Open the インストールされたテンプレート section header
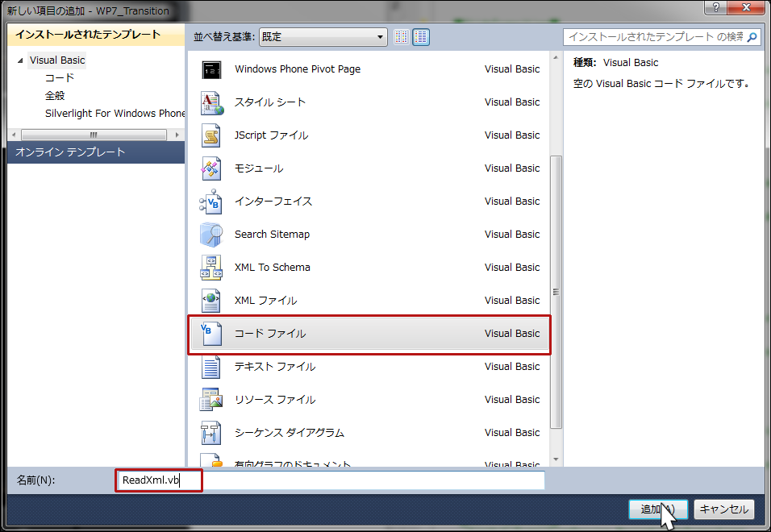The height and width of the screenshot is (532, 771). click(96, 35)
